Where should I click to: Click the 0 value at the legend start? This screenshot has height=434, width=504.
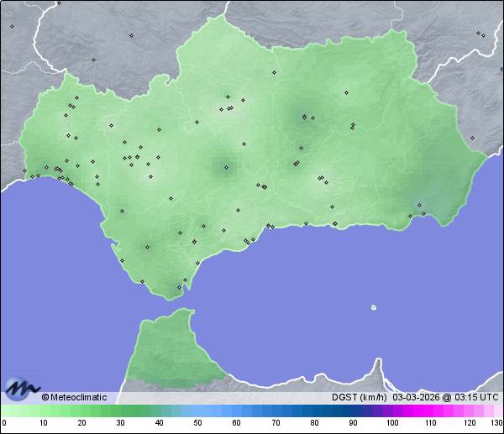click(4, 422)
